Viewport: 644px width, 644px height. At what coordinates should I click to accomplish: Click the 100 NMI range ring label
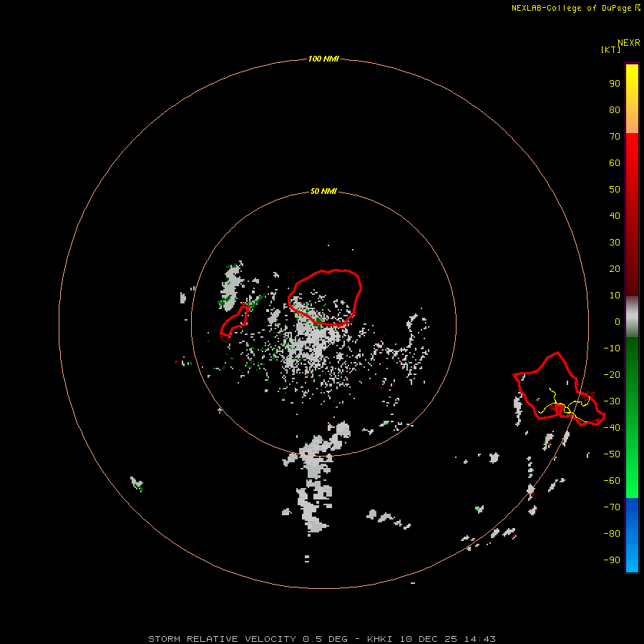click(x=323, y=59)
